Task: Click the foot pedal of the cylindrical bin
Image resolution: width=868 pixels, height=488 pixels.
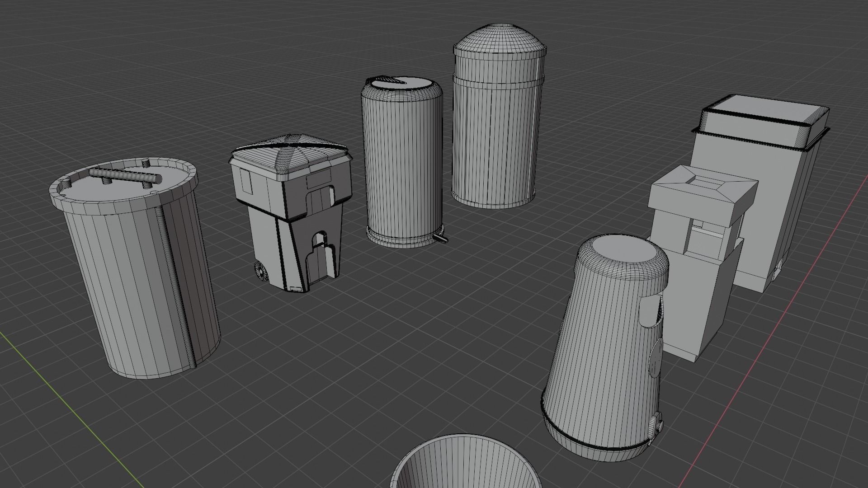Action: tap(441, 238)
